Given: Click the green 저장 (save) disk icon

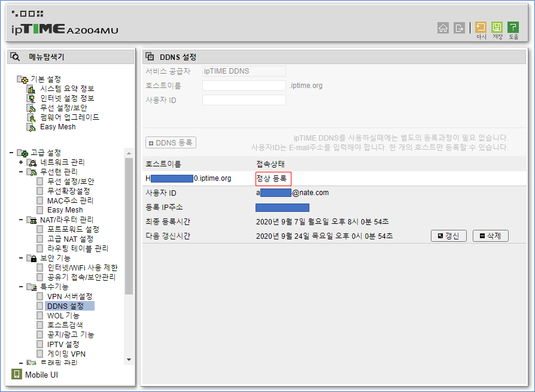Looking at the screenshot, I should tap(498, 28).
